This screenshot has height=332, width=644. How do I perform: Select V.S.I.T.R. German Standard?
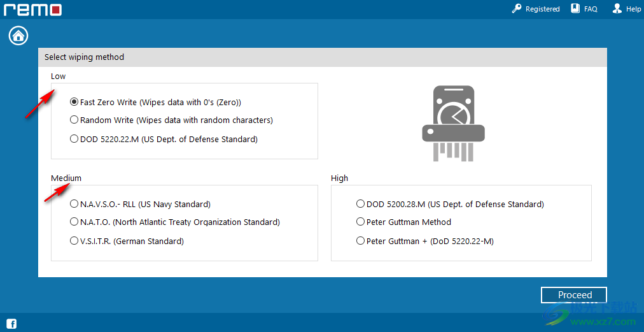click(127, 241)
